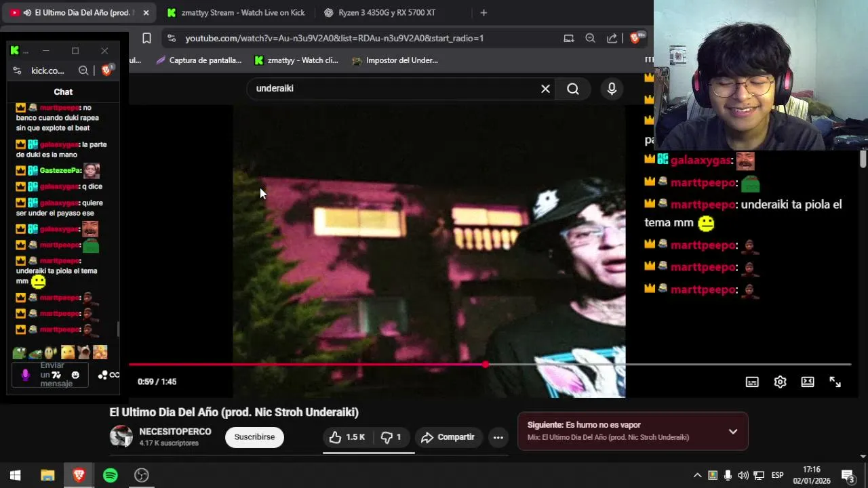Viewport: 868px width, 488px height.
Task: Start YouTube voice search with the microphone
Action: coord(612,89)
